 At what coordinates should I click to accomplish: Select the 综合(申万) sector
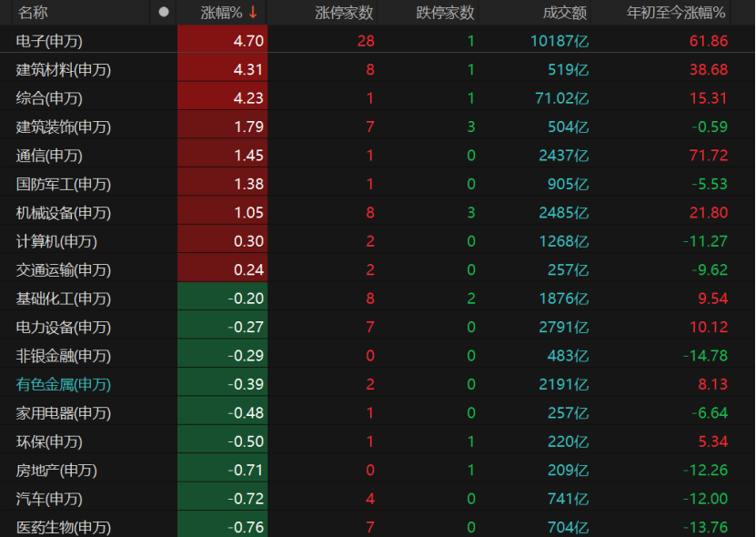point(49,98)
